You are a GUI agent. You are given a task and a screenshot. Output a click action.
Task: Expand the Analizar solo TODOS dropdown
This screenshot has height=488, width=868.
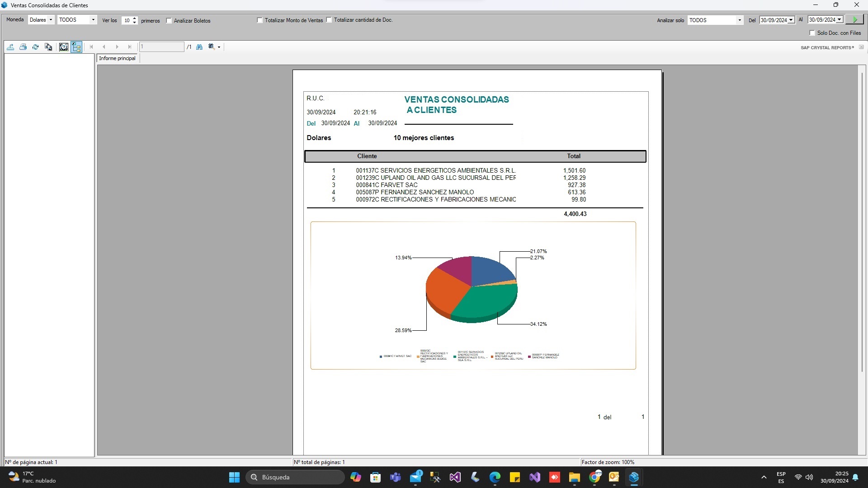(x=740, y=20)
